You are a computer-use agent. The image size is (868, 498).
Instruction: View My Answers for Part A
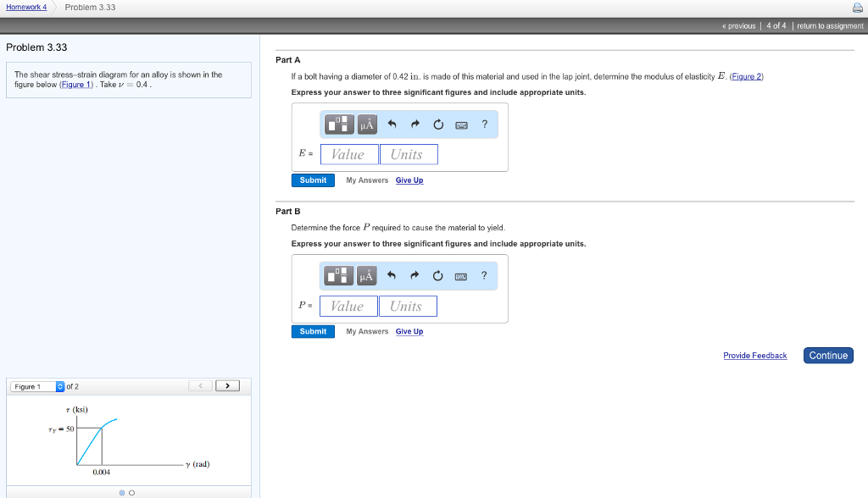pyautogui.click(x=367, y=180)
